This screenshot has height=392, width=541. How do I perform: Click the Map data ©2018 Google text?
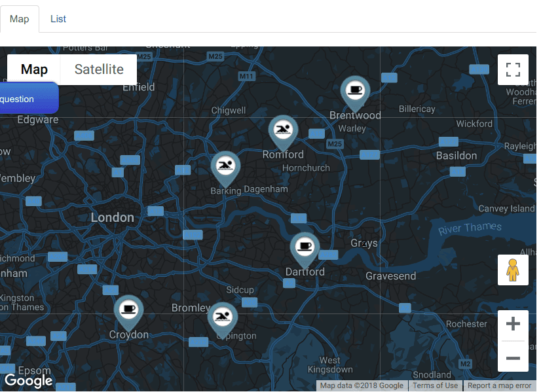pyautogui.click(x=362, y=385)
